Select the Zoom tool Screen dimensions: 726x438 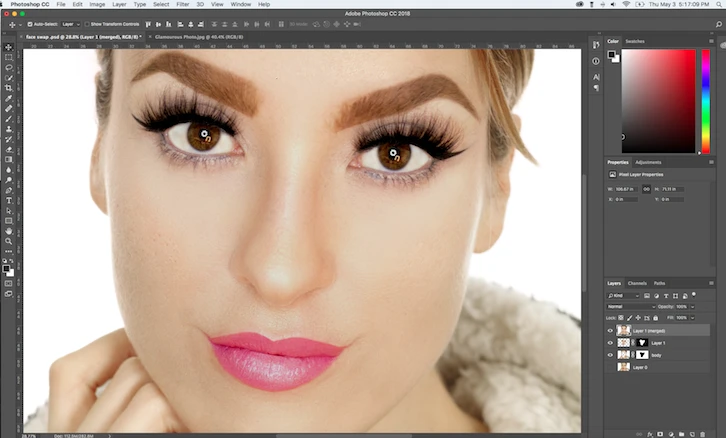(x=8, y=241)
